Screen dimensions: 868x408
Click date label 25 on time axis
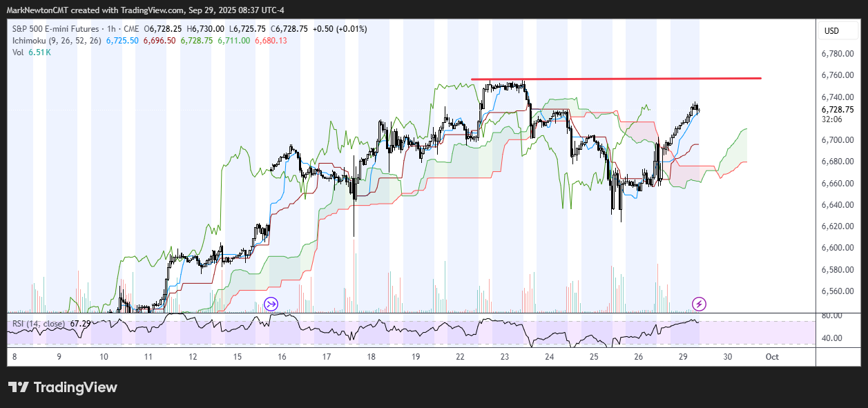click(595, 357)
